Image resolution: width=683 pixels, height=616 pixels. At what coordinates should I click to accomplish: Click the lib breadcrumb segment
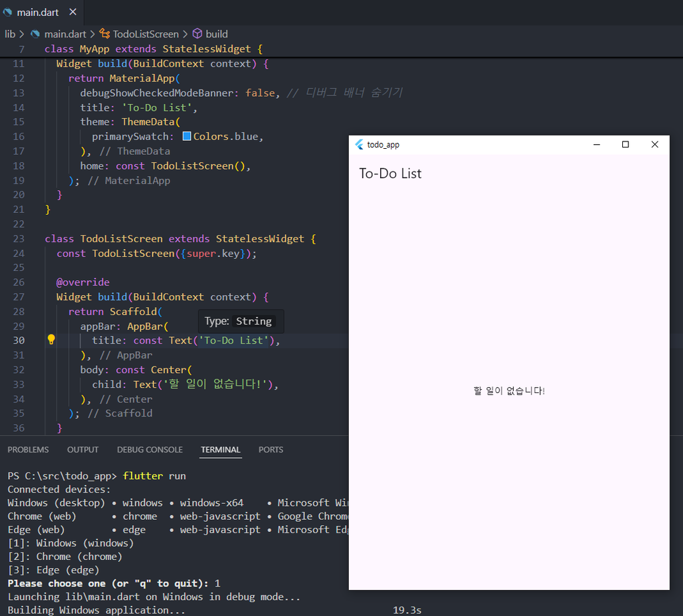pyautogui.click(x=10, y=34)
